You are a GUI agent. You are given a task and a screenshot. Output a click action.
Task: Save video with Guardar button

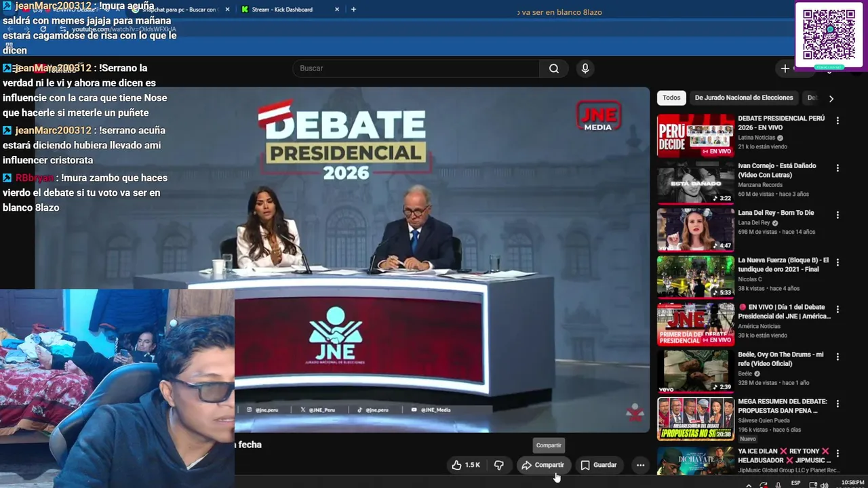coord(599,465)
